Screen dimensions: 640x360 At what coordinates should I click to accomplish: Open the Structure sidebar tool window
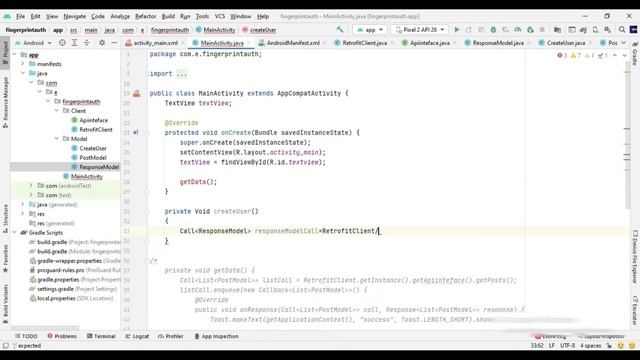click(x=5, y=219)
